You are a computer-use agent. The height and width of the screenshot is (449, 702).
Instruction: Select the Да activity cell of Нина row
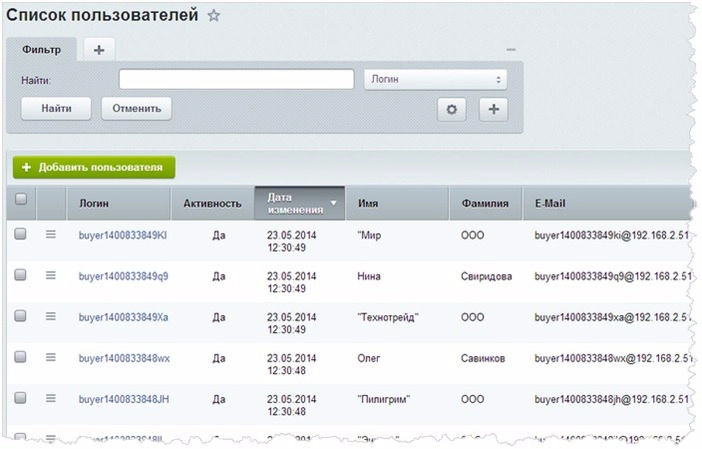pos(218,276)
